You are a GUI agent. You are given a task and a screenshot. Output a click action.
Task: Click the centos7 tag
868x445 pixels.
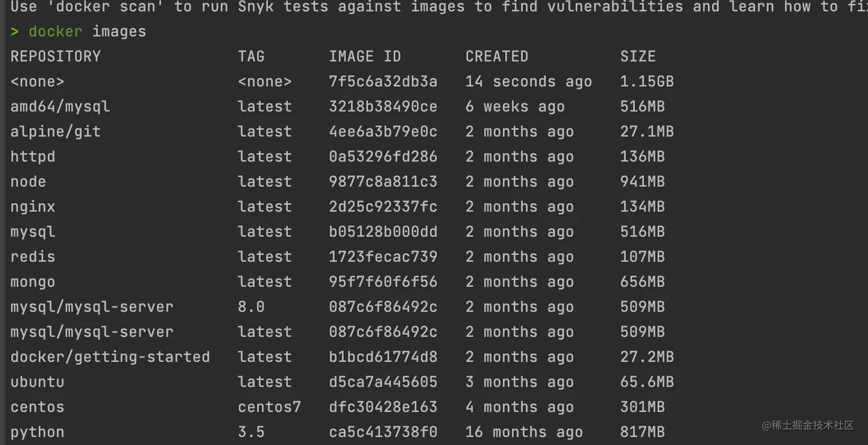(x=269, y=407)
